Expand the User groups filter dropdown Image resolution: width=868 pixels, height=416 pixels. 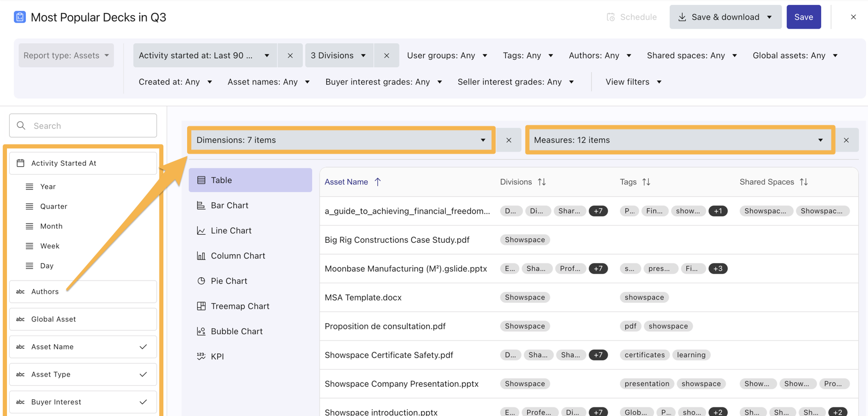pos(447,56)
